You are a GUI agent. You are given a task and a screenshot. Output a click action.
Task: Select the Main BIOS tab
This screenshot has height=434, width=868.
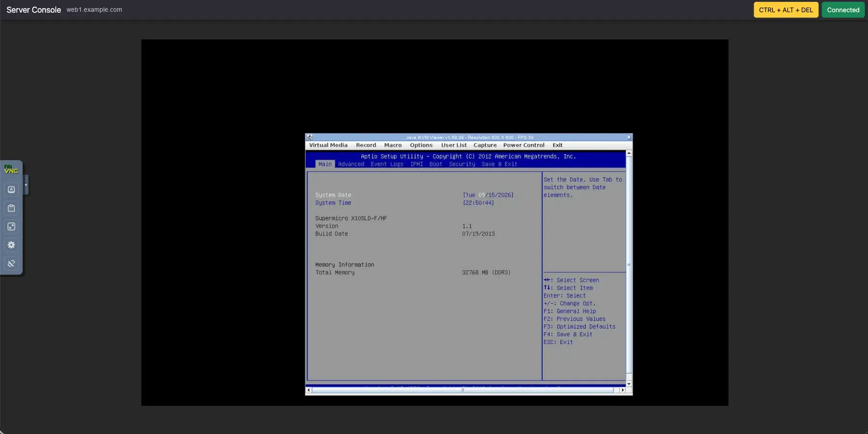pos(325,164)
